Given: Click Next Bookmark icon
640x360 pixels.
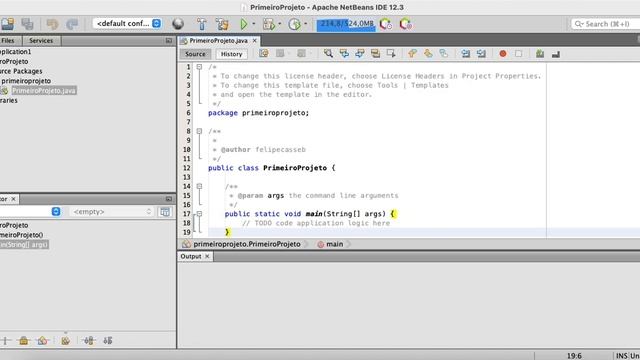Looking at the screenshot, I should (x=428, y=53).
